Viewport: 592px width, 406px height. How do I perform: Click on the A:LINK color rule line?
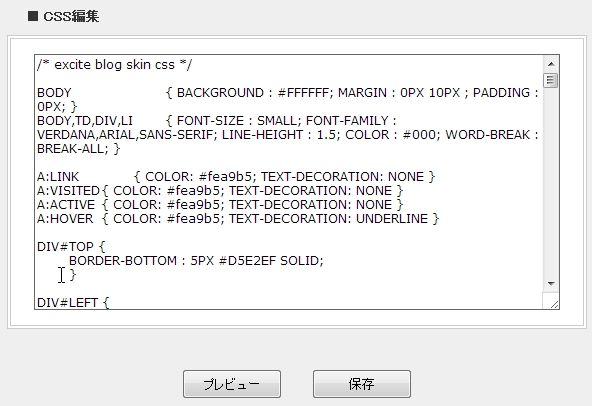[236, 176]
